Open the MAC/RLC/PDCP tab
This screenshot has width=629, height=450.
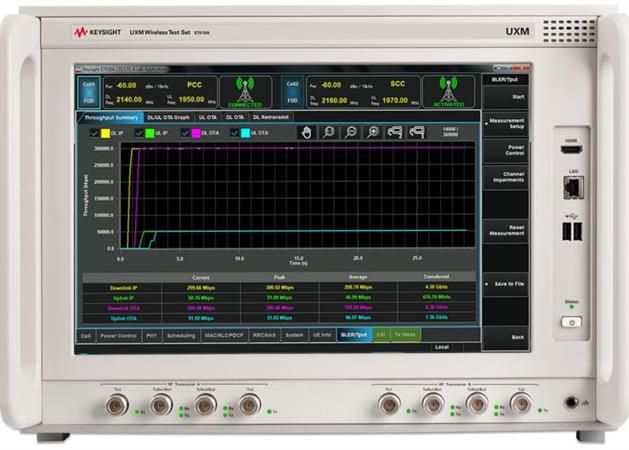(x=224, y=335)
